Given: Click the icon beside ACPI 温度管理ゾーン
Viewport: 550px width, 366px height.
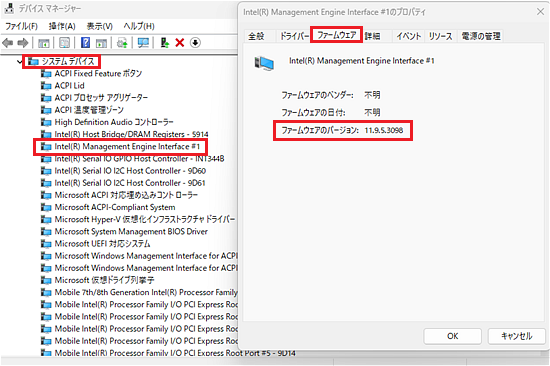Looking at the screenshot, I should point(46,110).
